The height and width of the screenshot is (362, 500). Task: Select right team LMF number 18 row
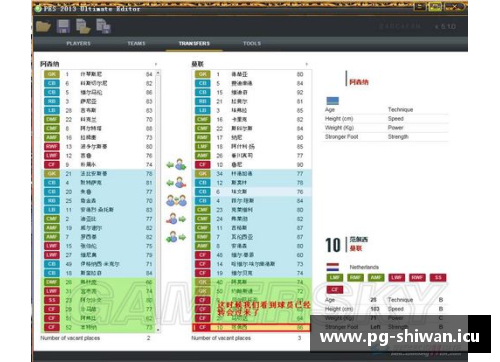click(252, 146)
